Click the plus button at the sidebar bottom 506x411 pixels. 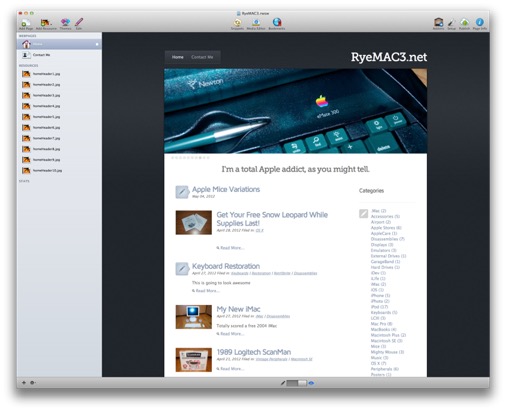tap(24, 382)
